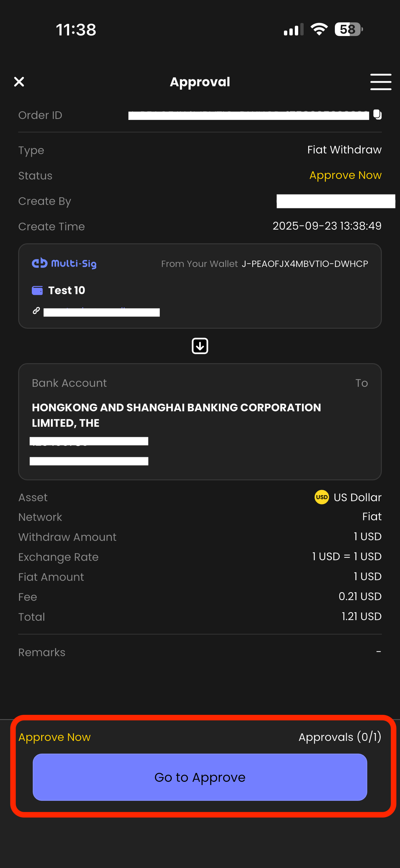This screenshot has width=400, height=868.
Task: Tap the Wi-Fi status icon
Action: (x=319, y=29)
